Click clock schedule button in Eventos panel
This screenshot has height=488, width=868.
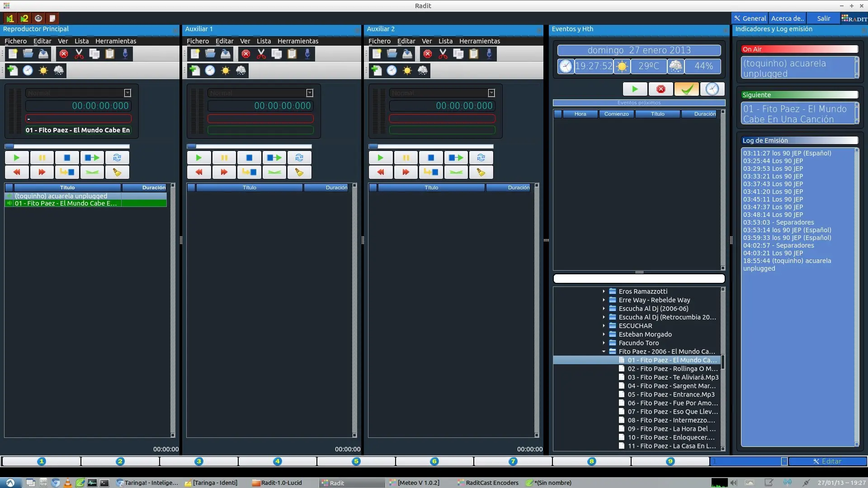tap(712, 89)
